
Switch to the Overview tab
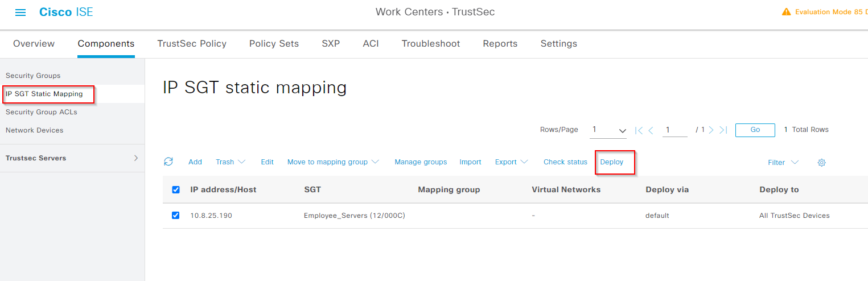34,44
